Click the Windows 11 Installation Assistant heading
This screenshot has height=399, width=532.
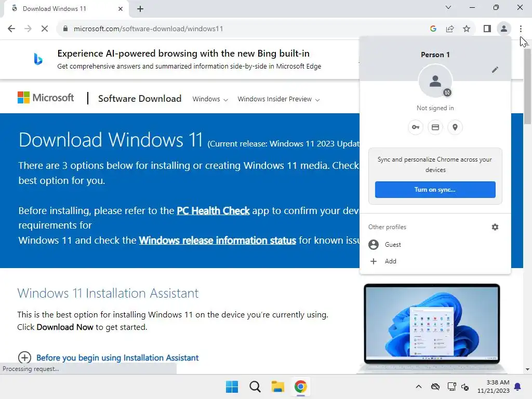[x=108, y=293]
